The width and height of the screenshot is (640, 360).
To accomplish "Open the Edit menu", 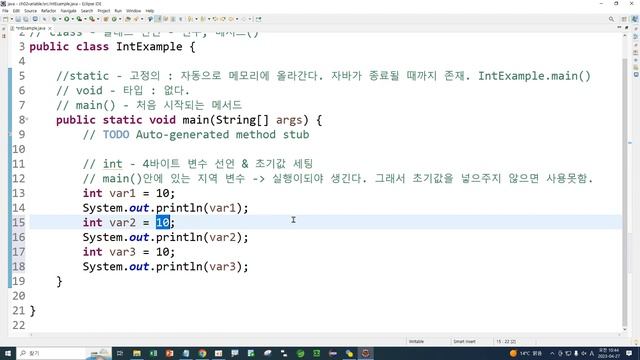I will coord(16,11).
